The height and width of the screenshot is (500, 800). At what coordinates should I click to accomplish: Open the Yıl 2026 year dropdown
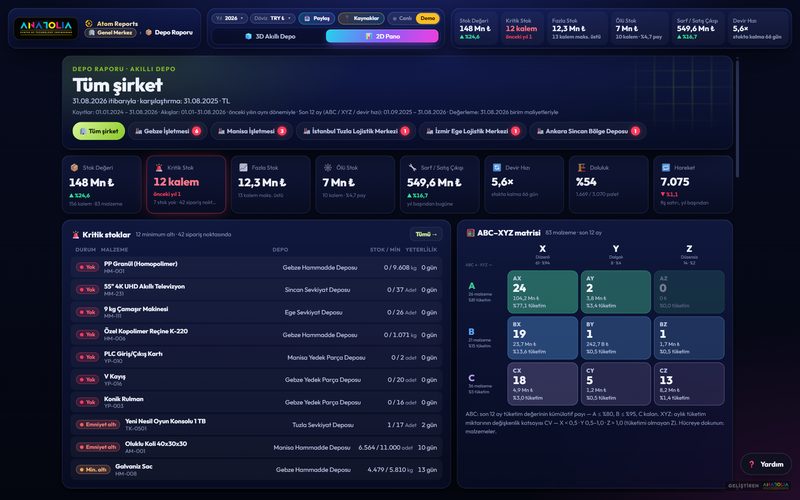click(230, 18)
